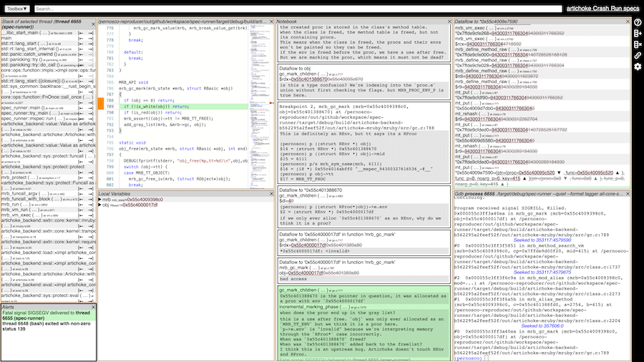Click the $rcx=94300311766304 dataflow value
Image resolution: width=644 pixels, height=362 pixels.
(x=484, y=44)
